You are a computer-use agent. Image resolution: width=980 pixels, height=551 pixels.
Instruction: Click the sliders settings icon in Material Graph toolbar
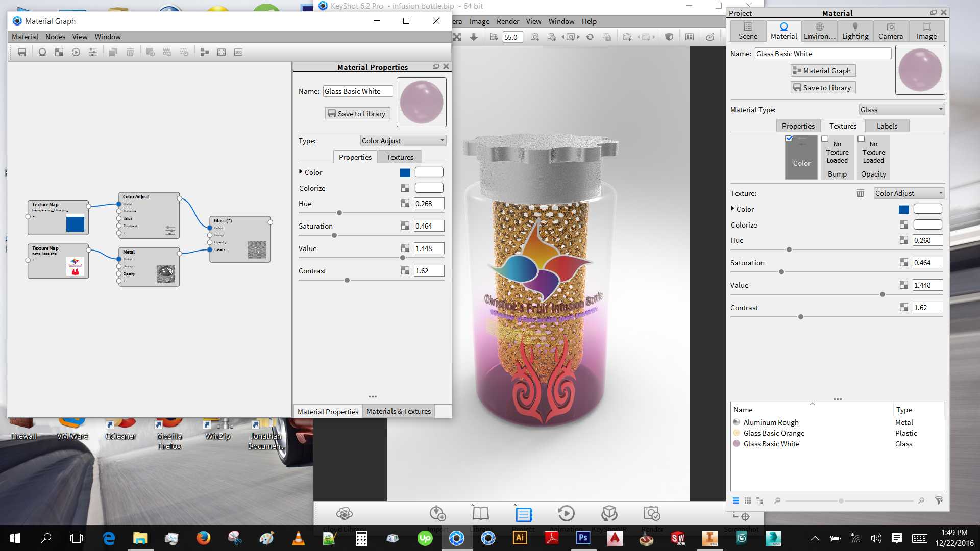[x=93, y=52]
